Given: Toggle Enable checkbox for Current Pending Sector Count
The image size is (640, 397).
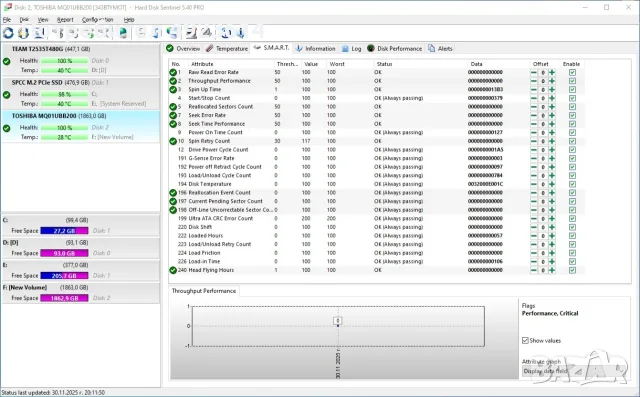Looking at the screenshot, I should tap(572, 202).
